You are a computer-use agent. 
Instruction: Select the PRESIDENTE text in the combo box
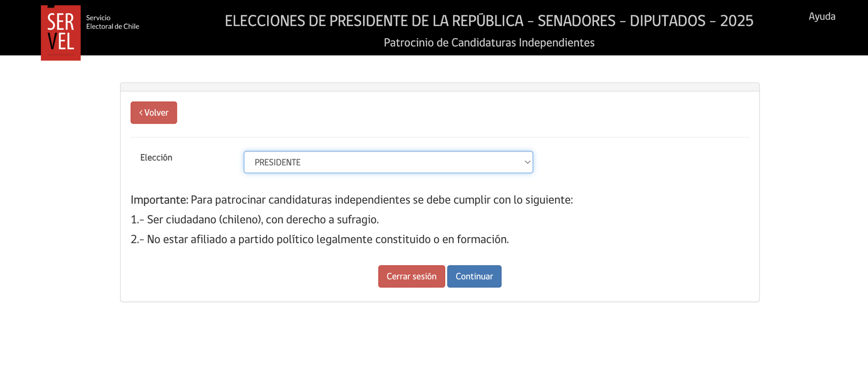coord(277,162)
